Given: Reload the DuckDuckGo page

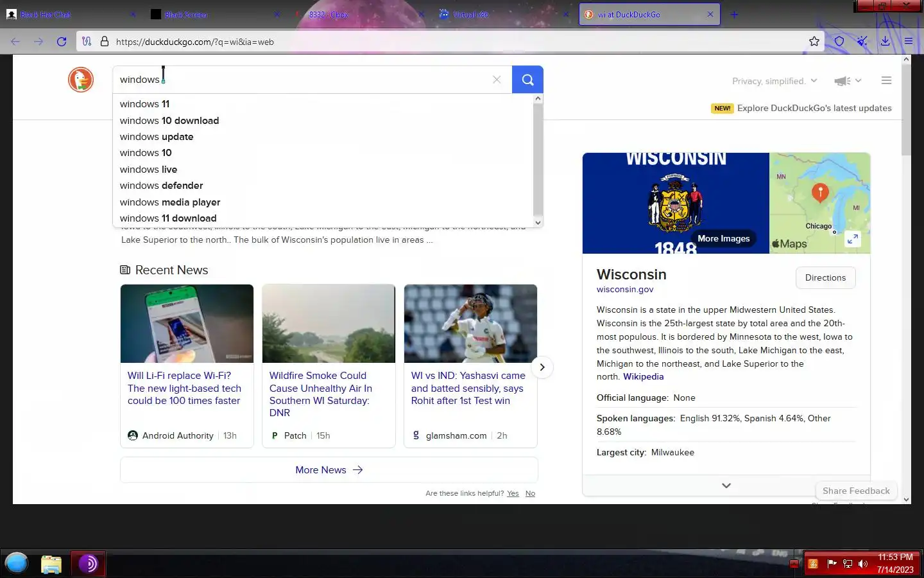Looking at the screenshot, I should 62,42.
